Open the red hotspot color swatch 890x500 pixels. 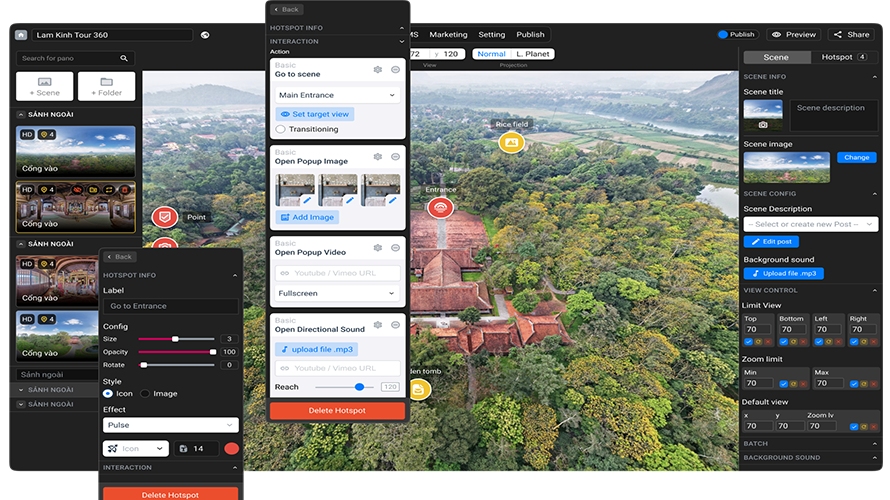[232, 448]
